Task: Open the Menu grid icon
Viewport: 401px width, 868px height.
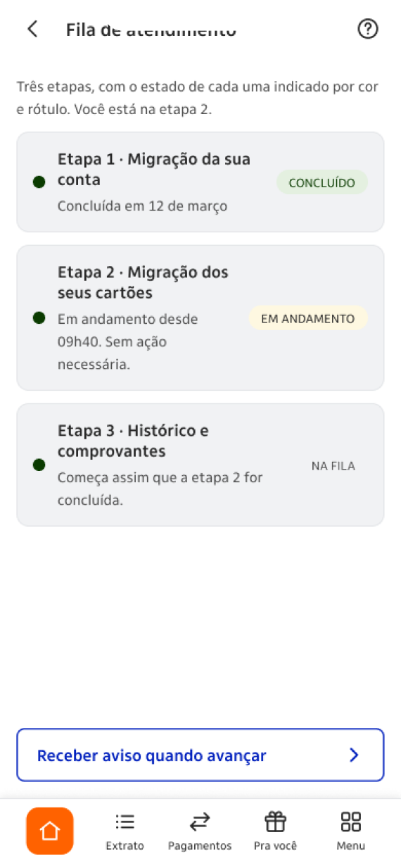Action: tap(350, 822)
